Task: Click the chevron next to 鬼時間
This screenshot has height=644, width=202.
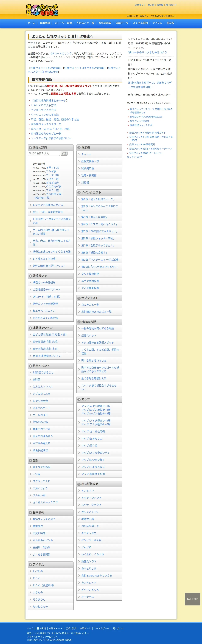Action: tap(31, 380)
